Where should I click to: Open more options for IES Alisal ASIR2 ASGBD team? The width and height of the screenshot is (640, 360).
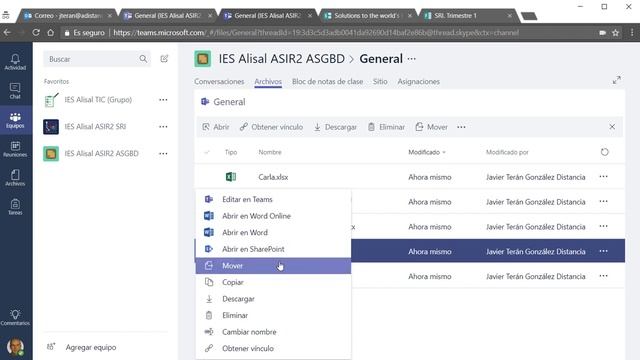(163, 153)
